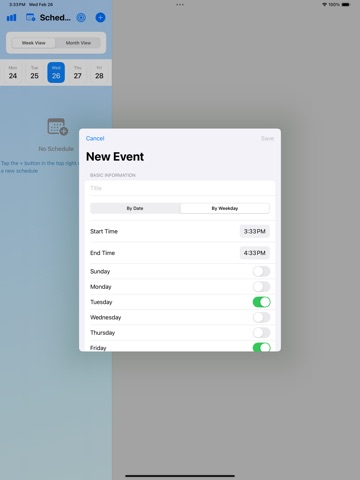This screenshot has height=480, width=360.
Task: Select Wednesday 26 in the week strip
Action: click(x=56, y=72)
